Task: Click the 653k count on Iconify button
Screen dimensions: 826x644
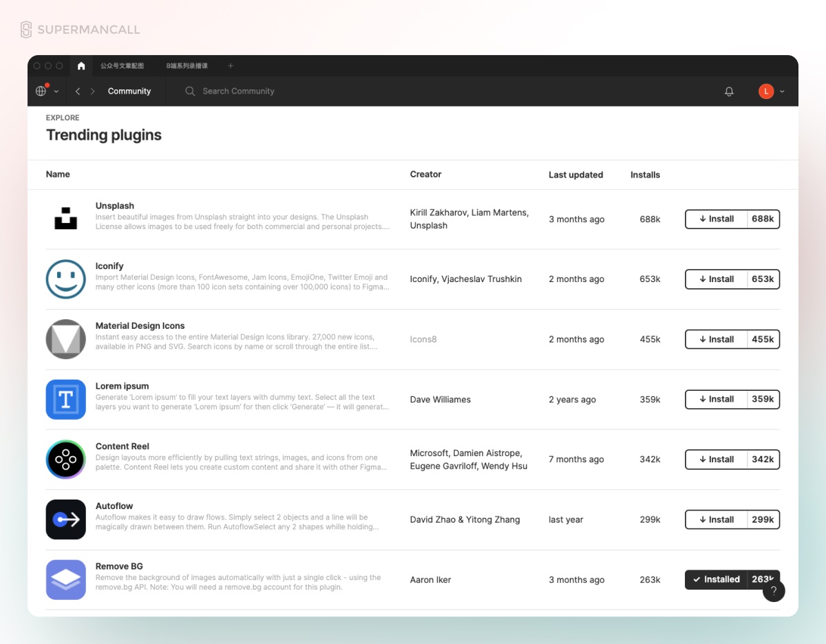Action: pos(763,279)
